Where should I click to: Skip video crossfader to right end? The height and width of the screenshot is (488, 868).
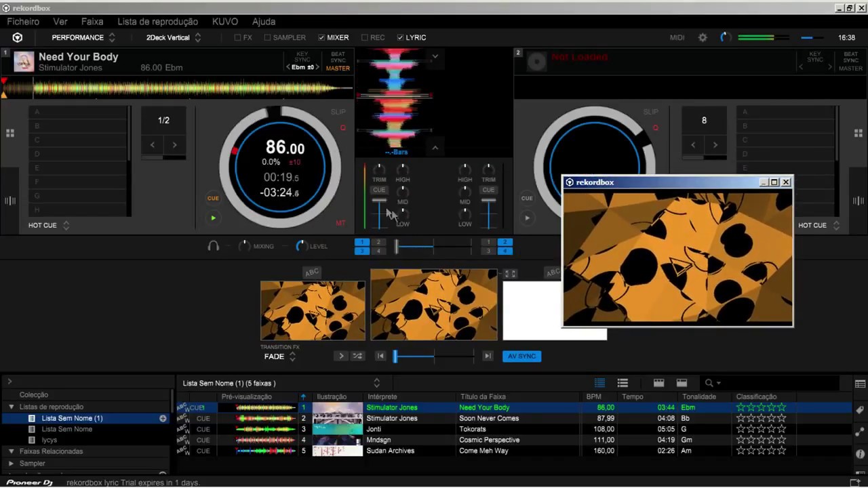(x=487, y=356)
